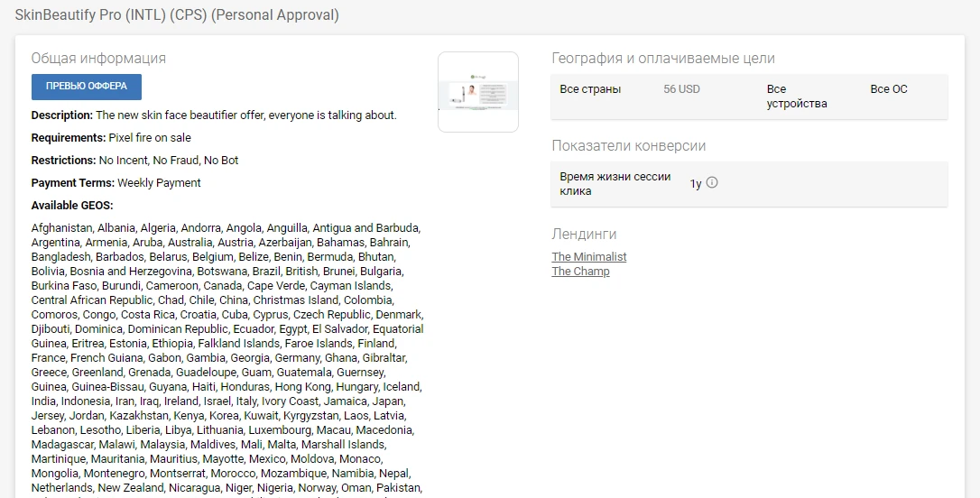
Task: Click the Все страны cell
Action: click(x=590, y=89)
